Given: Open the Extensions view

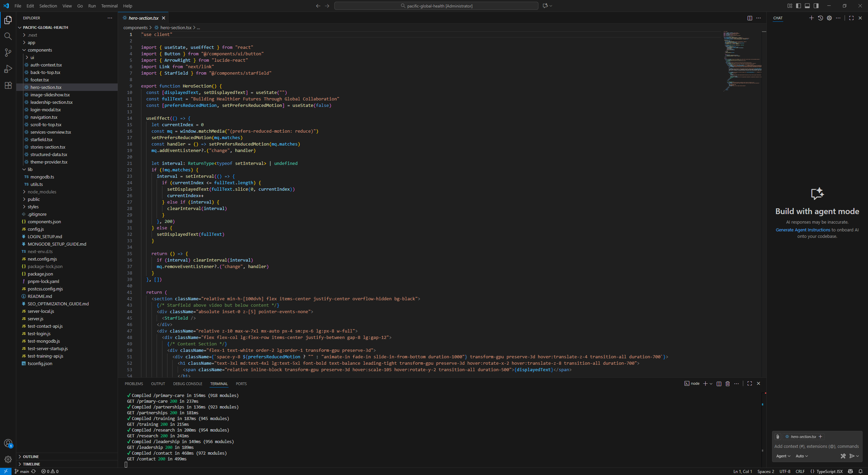Looking at the screenshot, I should [8, 85].
